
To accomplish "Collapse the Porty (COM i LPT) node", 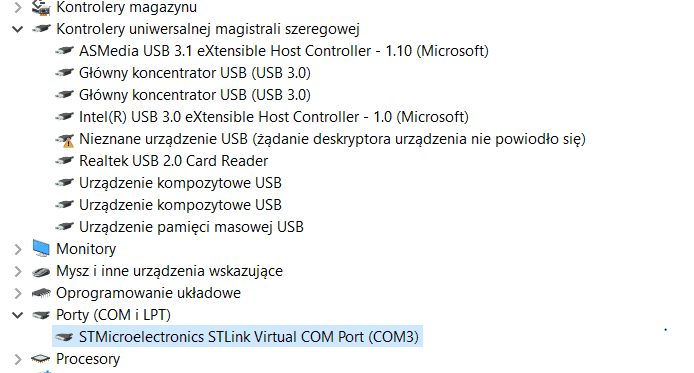I will [18, 315].
